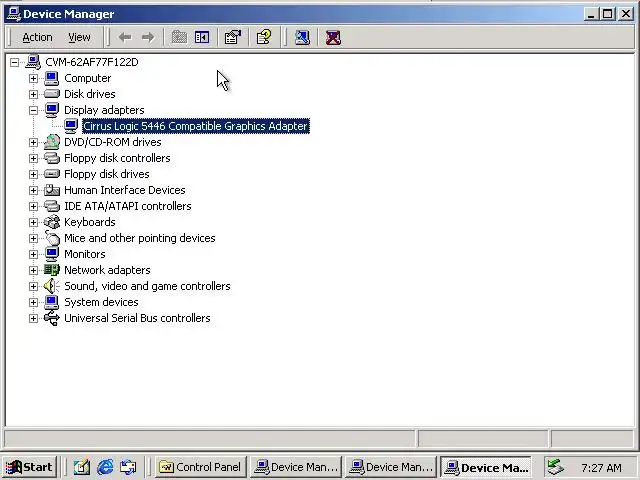Expand the Disk drives category
This screenshot has height=480, width=640.
tap(33, 94)
